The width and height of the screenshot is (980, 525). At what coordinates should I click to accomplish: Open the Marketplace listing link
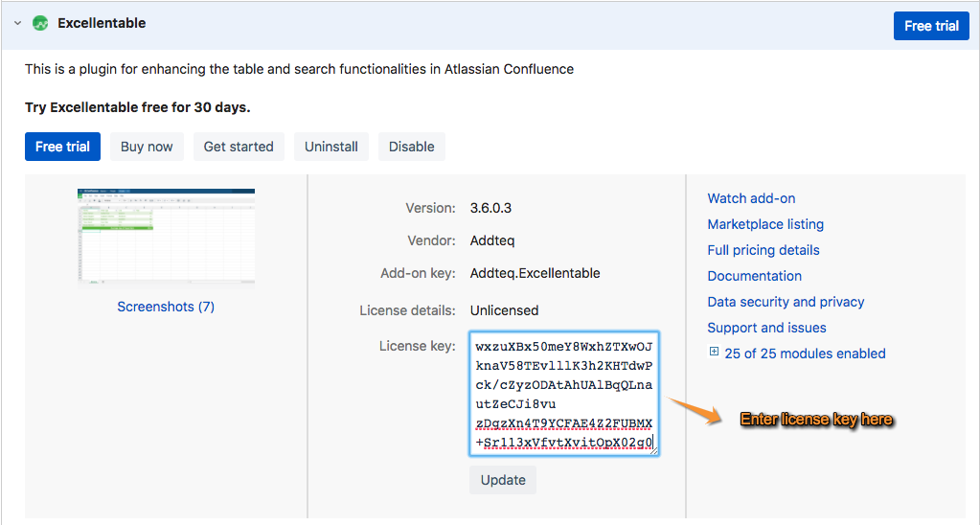coord(765,224)
